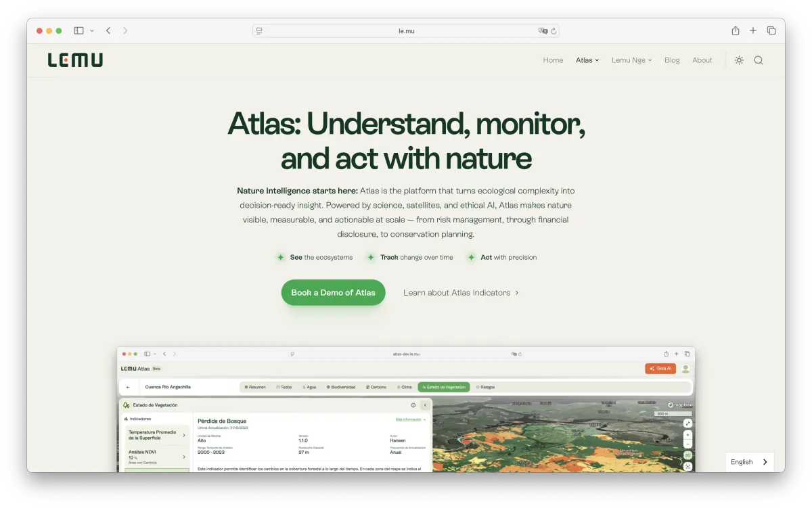The width and height of the screenshot is (812, 508).
Task: Click the Indicadores sidebar icon
Action: 125,419
